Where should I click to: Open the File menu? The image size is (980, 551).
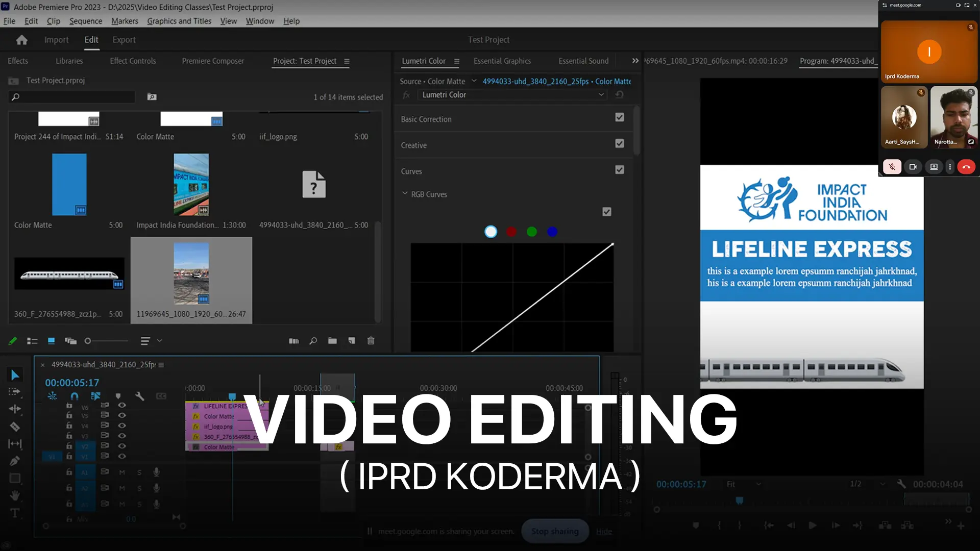(x=9, y=21)
